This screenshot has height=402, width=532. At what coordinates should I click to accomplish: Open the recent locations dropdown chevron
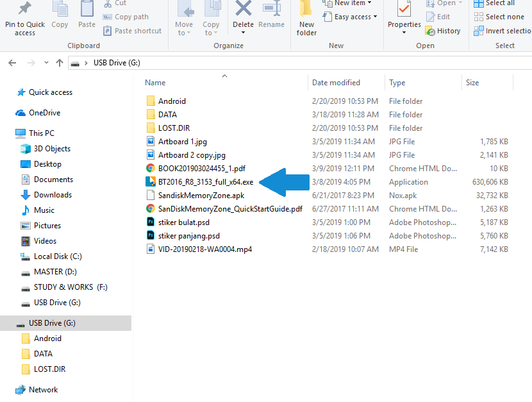coord(47,63)
